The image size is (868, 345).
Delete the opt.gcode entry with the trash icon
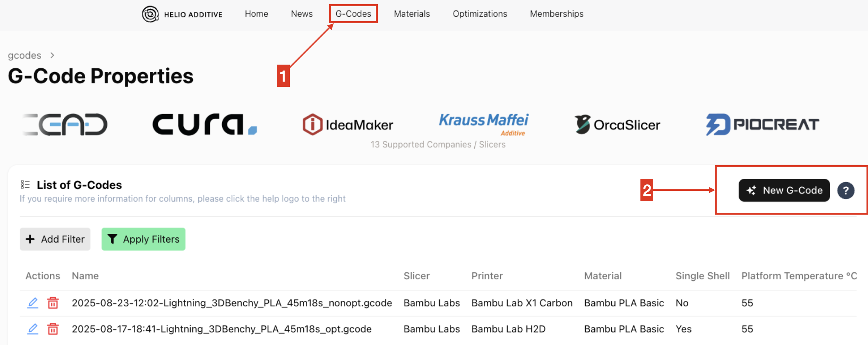tap(53, 329)
